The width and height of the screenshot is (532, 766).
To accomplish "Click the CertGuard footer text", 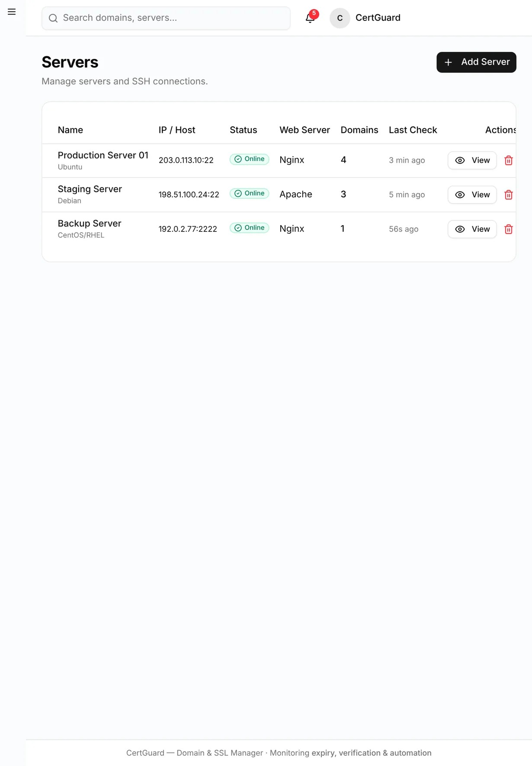I will (x=279, y=753).
